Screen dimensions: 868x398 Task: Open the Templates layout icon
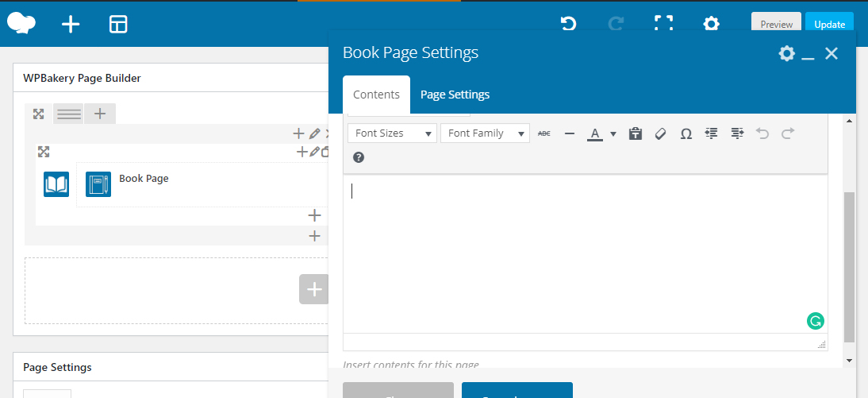click(118, 25)
